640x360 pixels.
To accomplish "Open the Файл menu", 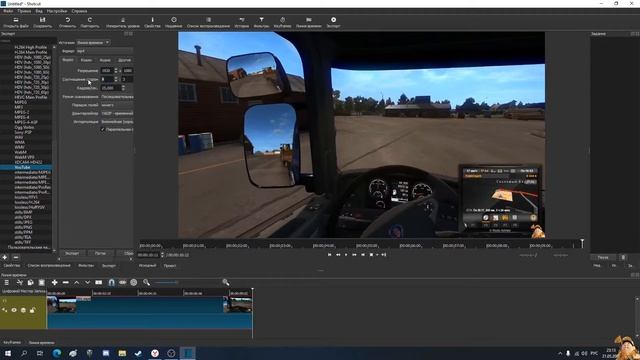I will pyautogui.click(x=8, y=11).
